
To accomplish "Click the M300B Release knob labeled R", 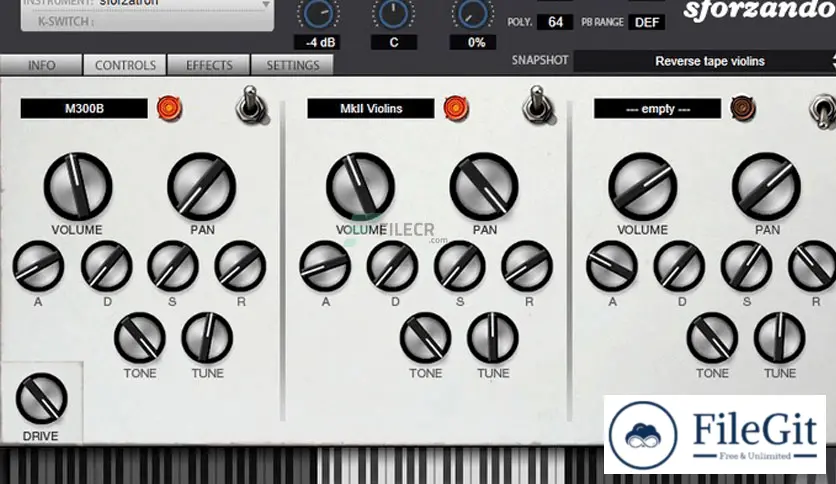I will pyautogui.click(x=240, y=266).
